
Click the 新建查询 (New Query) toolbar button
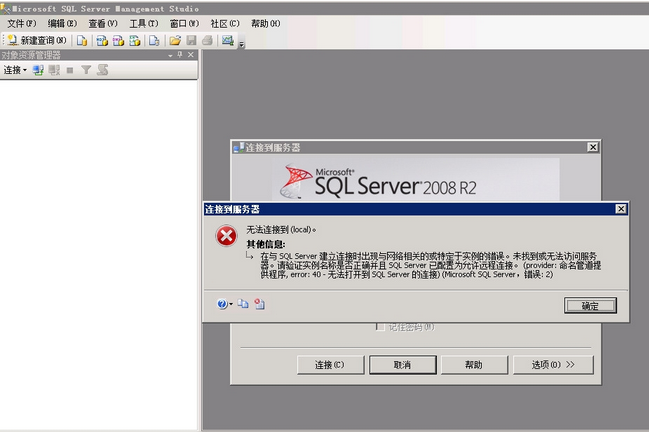coord(36,40)
